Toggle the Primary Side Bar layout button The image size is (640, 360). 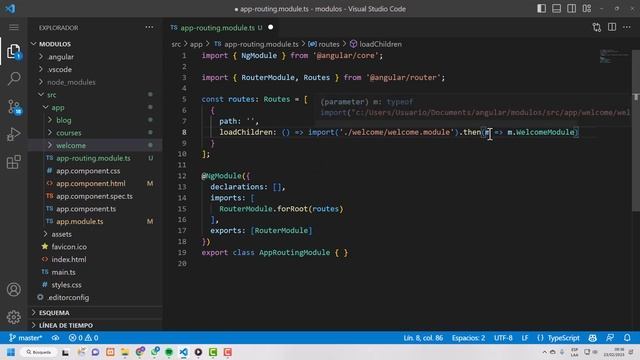coord(541,9)
